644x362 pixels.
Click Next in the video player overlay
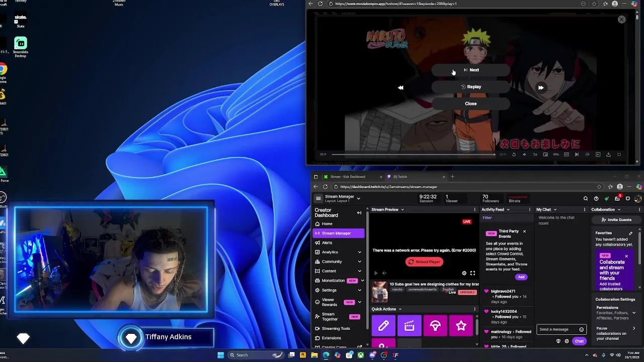point(471,70)
